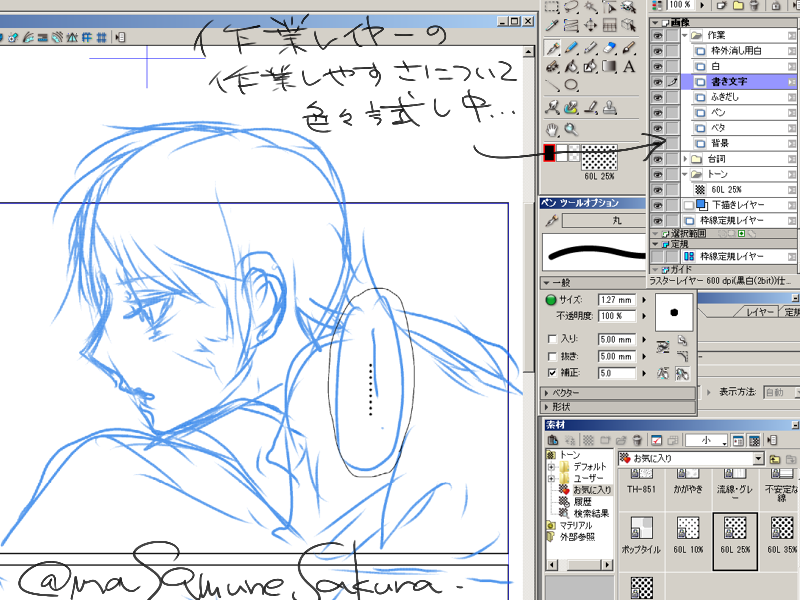Click the 丸 brush shape button
This screenshot has width=800, height=600.
(616, 220)
